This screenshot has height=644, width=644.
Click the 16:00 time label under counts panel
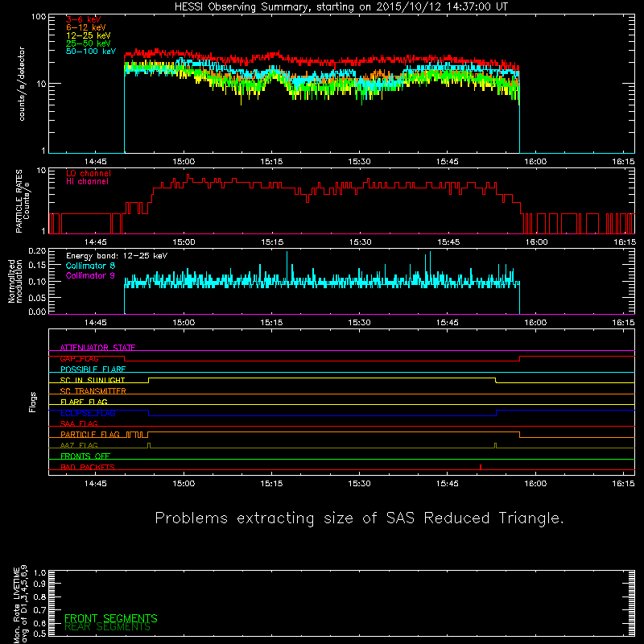(535, 162)
